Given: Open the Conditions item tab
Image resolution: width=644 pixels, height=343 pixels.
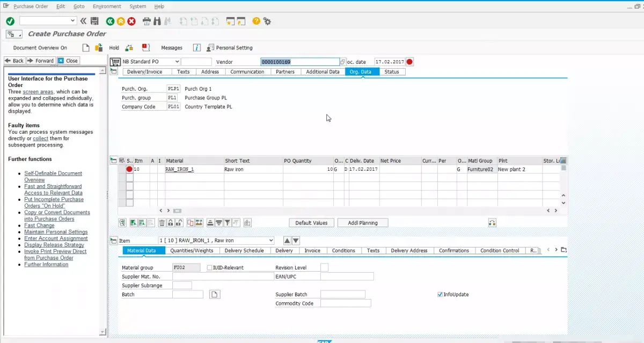Looking at the screenshot, I should tap(343, 251).
